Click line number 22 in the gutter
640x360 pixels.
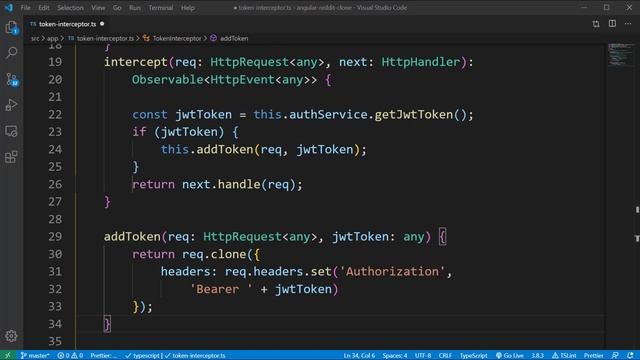pos(55,115)
